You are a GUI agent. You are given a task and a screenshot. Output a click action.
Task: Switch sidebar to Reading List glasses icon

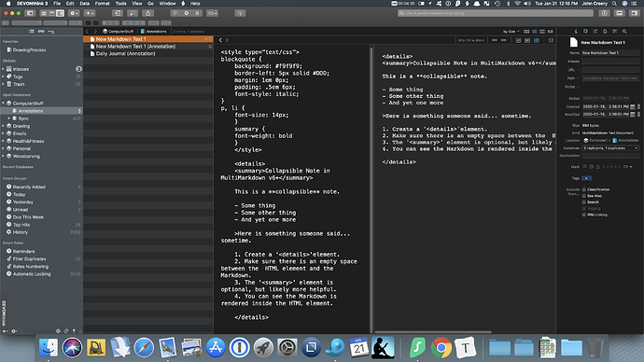click(41, 31)
